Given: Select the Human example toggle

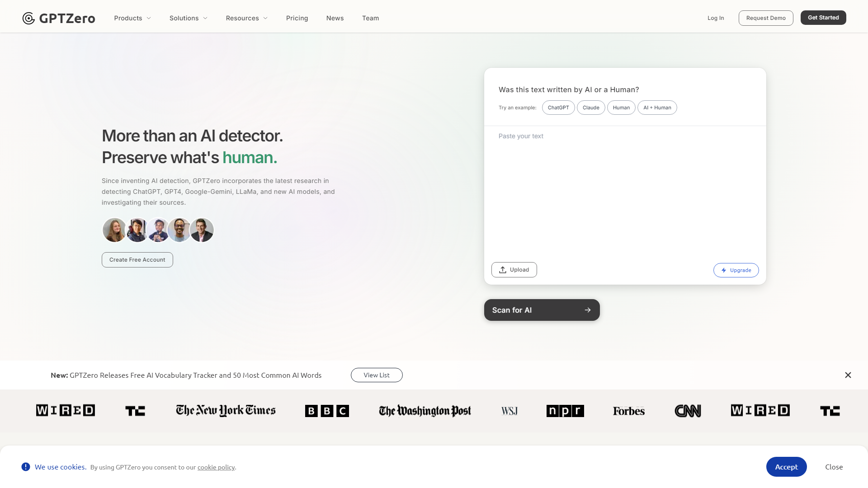Looking at the screenshot, I should 621,107.
